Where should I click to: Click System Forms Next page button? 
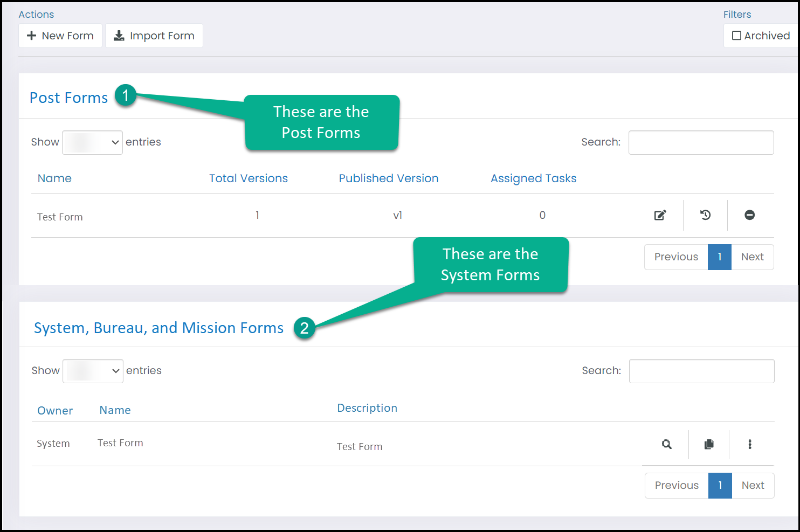pyautogui.click(x=753, y=486)
